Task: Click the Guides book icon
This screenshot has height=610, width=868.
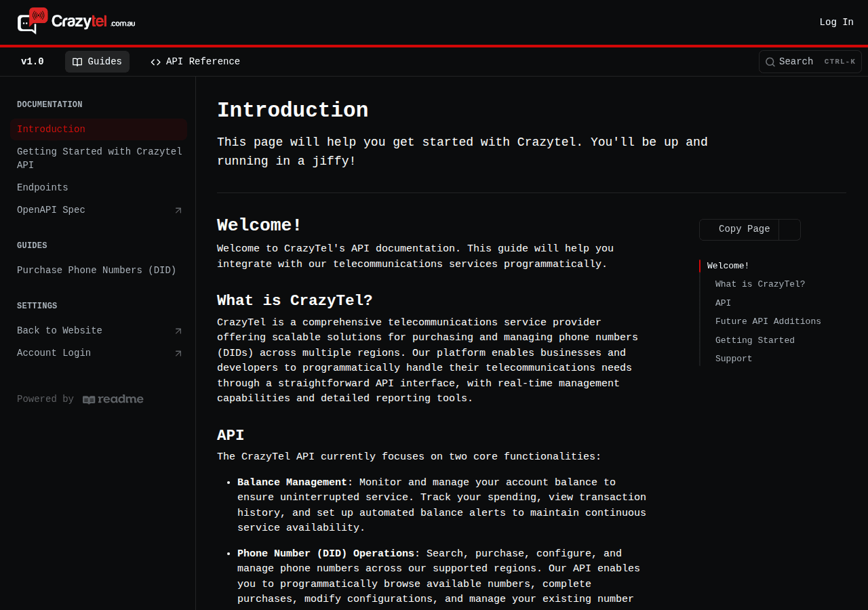Action: pos(77,62)
